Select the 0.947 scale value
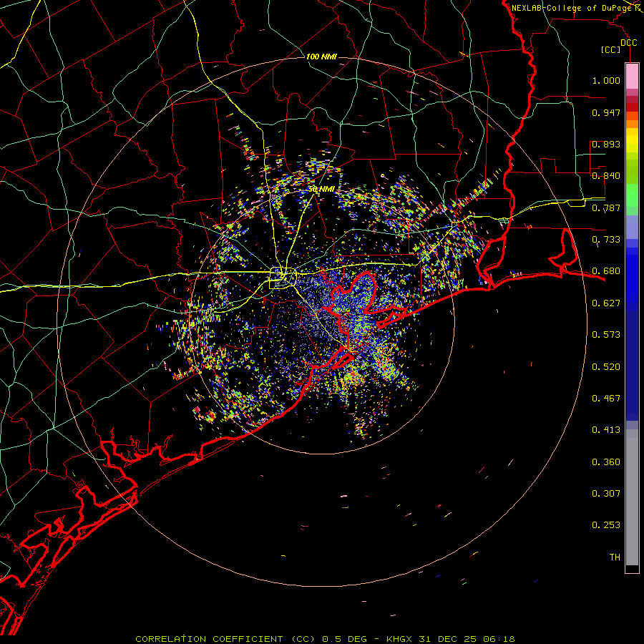The image size is (644, 644). pos(606,112)
